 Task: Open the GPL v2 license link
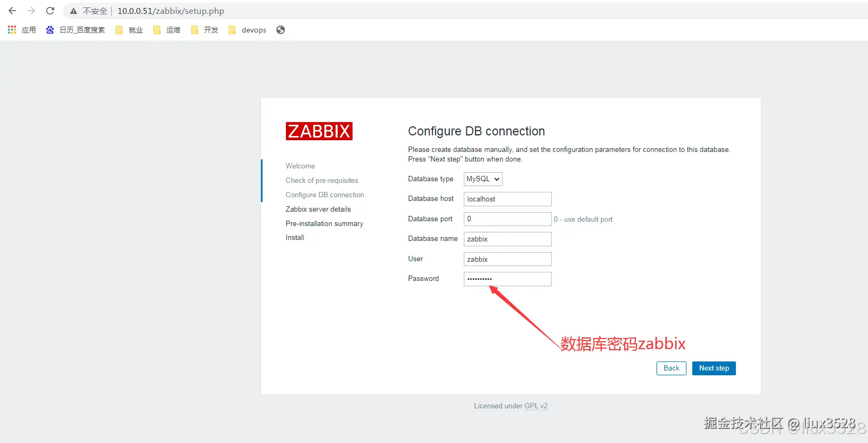(536, 406)
